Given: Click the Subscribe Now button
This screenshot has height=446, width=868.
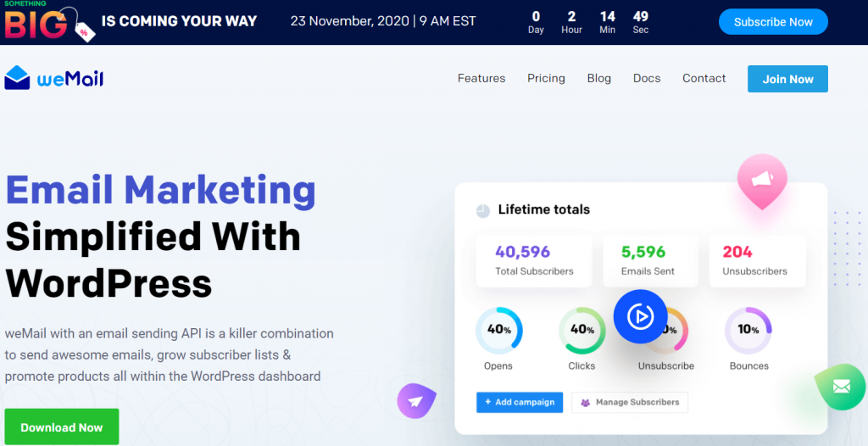Looking at the screenshot, I should tap(773, 22).
